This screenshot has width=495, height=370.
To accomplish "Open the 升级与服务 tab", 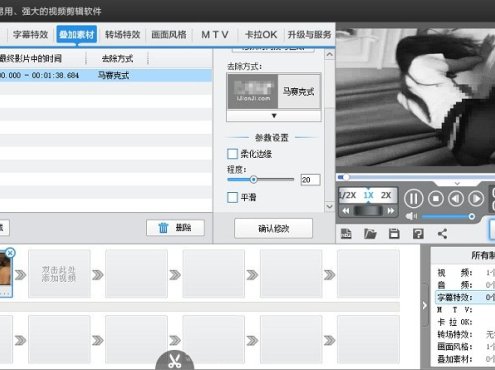I will tap(309, 35).
